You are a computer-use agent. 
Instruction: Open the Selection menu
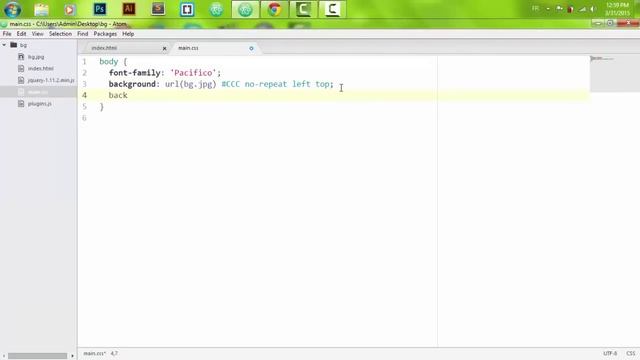(60, 34)
